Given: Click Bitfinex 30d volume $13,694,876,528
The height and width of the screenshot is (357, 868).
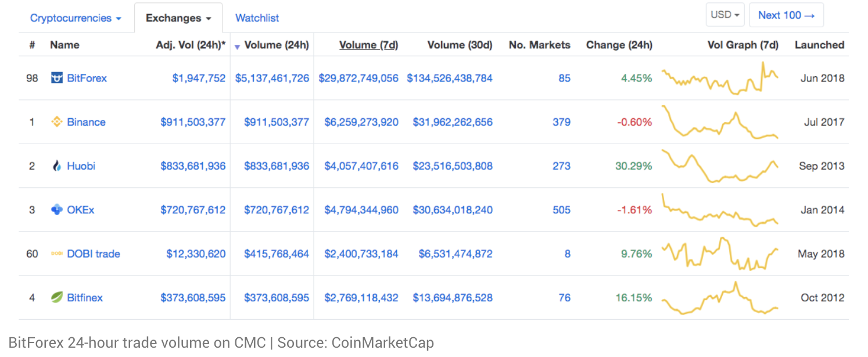Looking at the screenshot, I should click(453, 298).
